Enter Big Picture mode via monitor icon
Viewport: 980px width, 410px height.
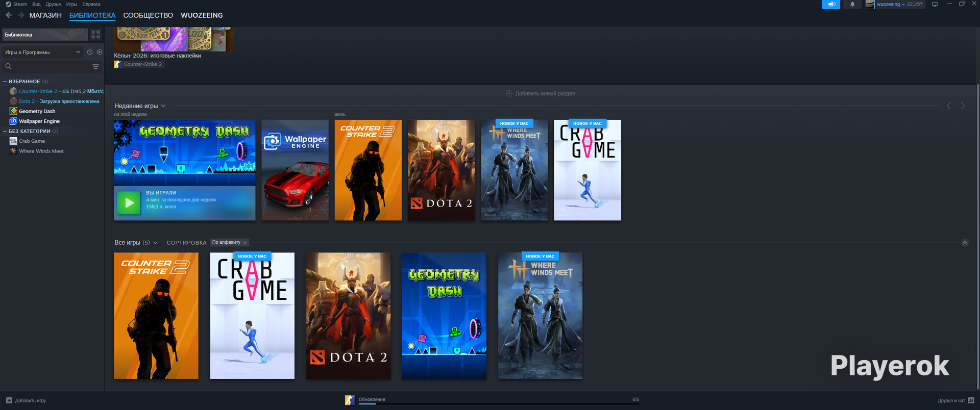(x=935, y=4)
